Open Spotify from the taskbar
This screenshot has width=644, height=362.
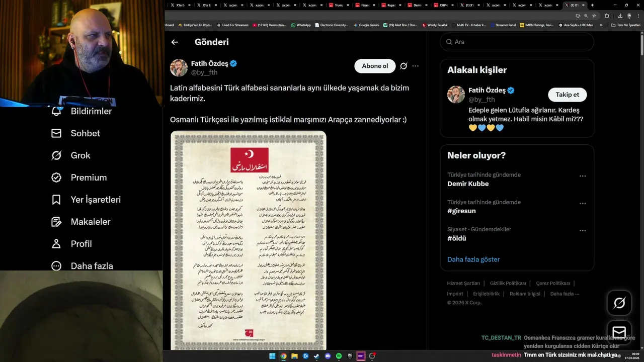[x=339, y=356]
